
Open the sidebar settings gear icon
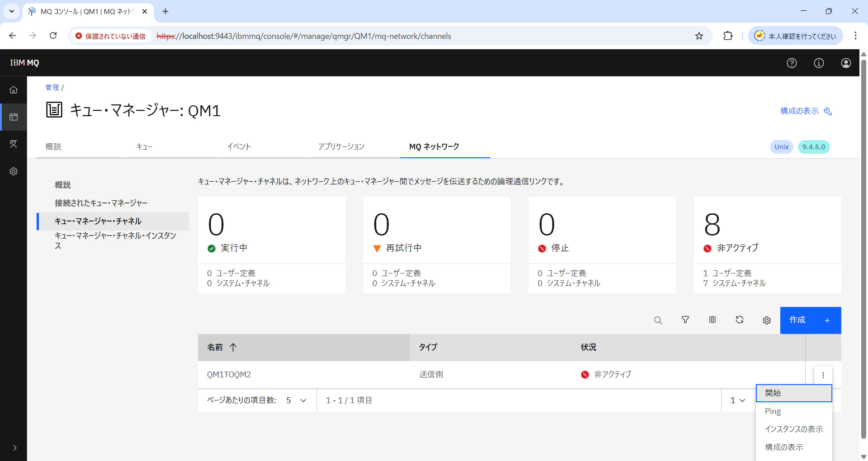[14, 171]
